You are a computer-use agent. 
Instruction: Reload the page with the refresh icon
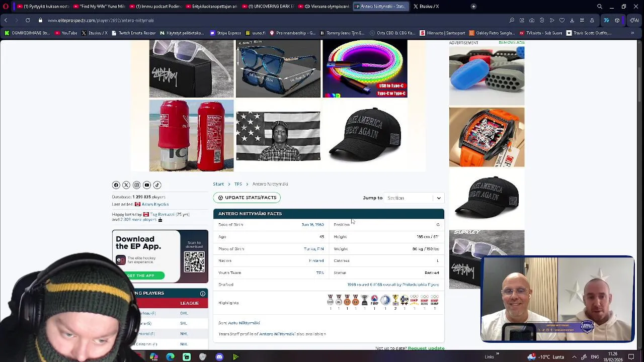(28, 20)
